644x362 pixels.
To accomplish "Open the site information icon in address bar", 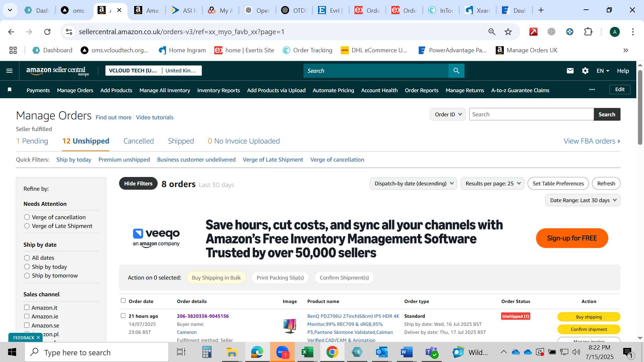I will click(x=69, y=32).
